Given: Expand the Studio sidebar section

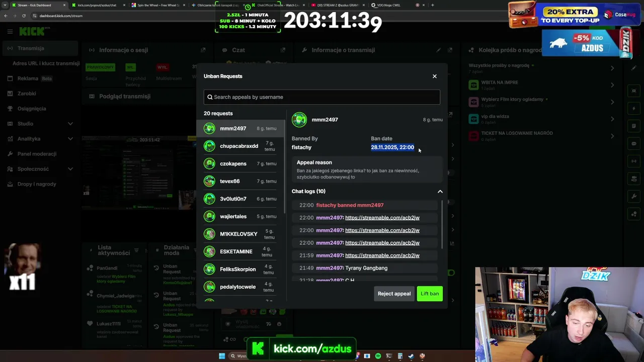Looking at the screenshot, I should tap(70, 124).
